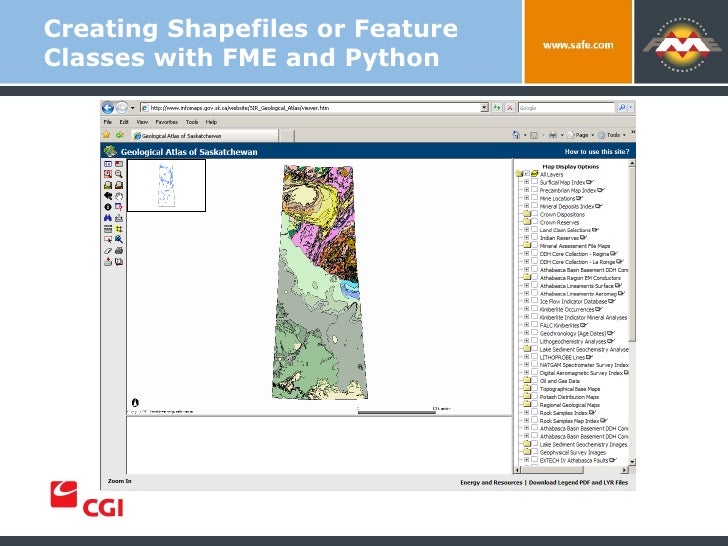Click the print map printer icon
This screenshot has width=728, height=546.
tap(119, 251)
